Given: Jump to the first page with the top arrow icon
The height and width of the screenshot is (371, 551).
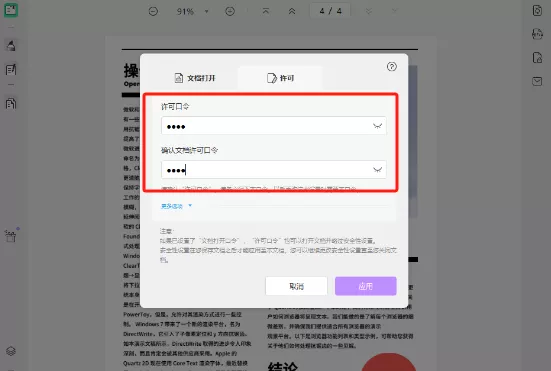Looking at the screenshot, I should click(x=266, y=12).
